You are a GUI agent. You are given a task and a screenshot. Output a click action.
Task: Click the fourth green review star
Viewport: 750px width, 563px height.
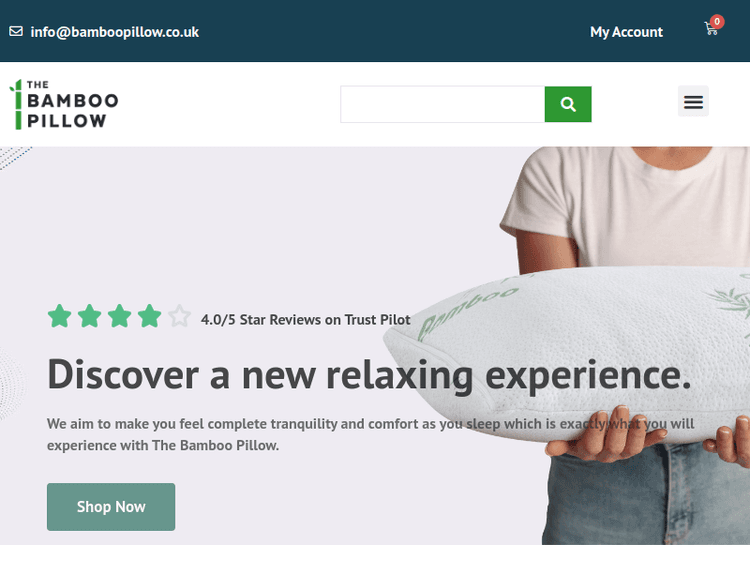150,316
